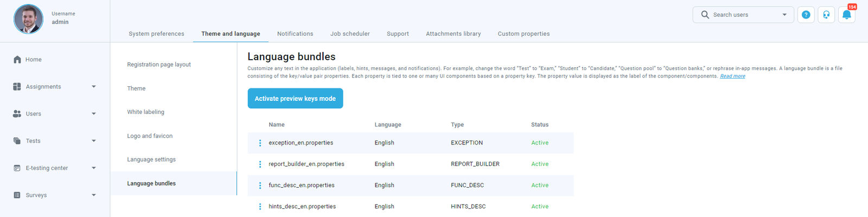Open options menu for func_desc_en.properties
Image resolution: width=868 pixels, height=217 pixels.
(x=260, y=186)
